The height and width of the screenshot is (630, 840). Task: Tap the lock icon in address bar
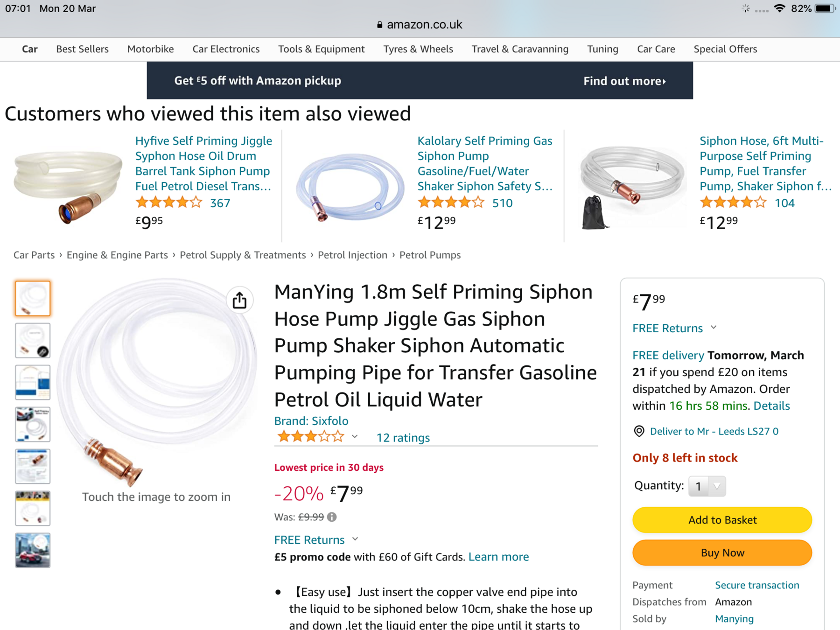tap(380, 25)
